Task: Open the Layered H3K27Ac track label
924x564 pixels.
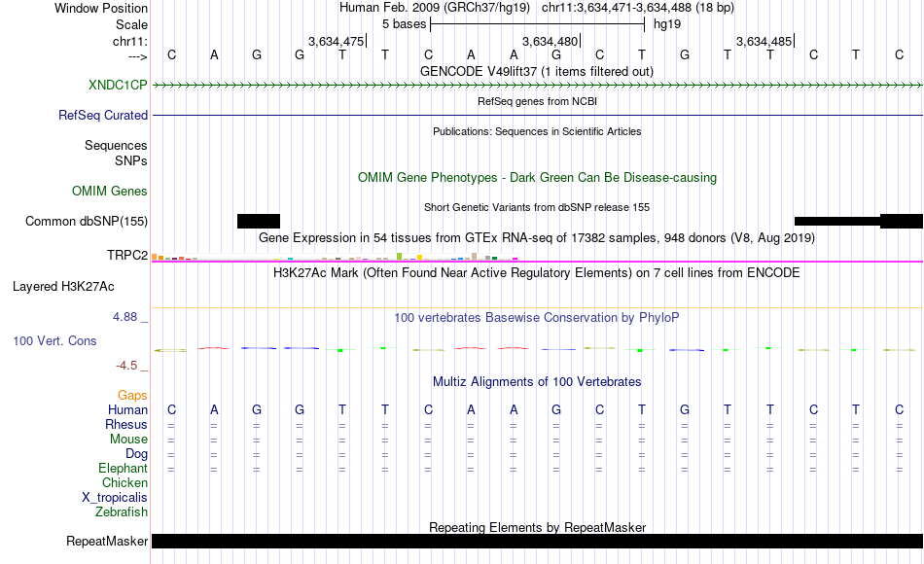Action: pos(63,287)
